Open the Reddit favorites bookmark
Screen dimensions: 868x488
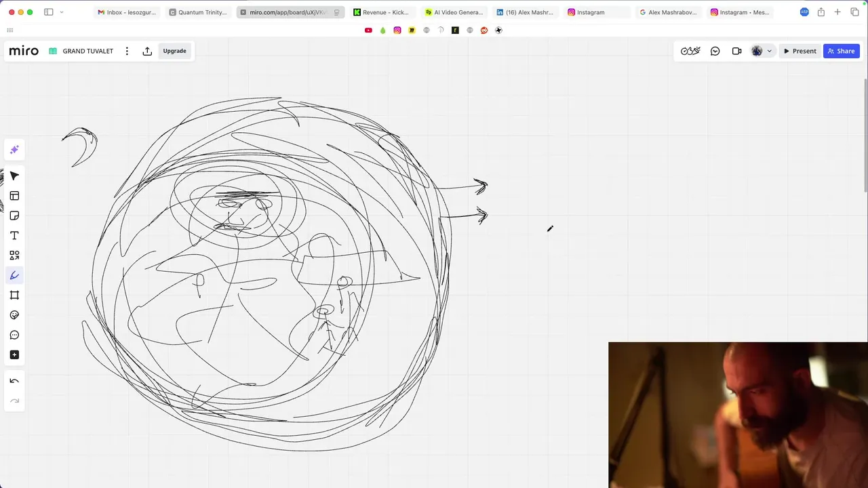pyautogui.click(x=484, y=30)
